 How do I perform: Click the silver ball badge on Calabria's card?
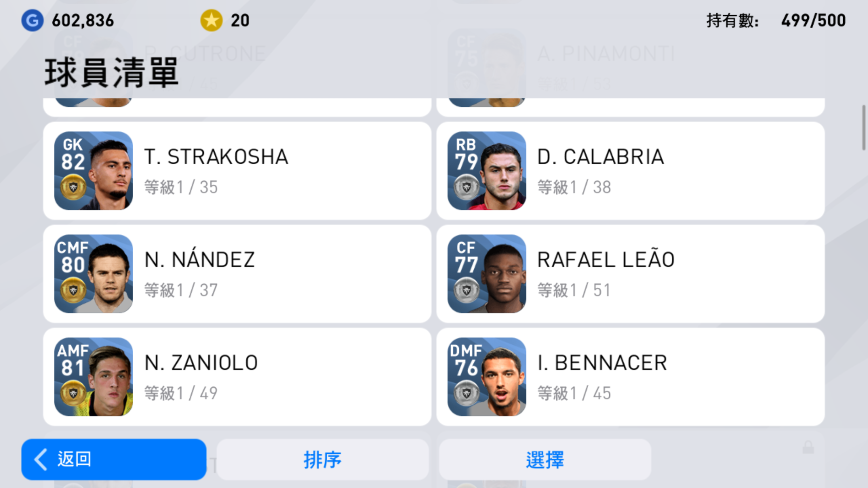pyautogui.click(x=467, y=187)
